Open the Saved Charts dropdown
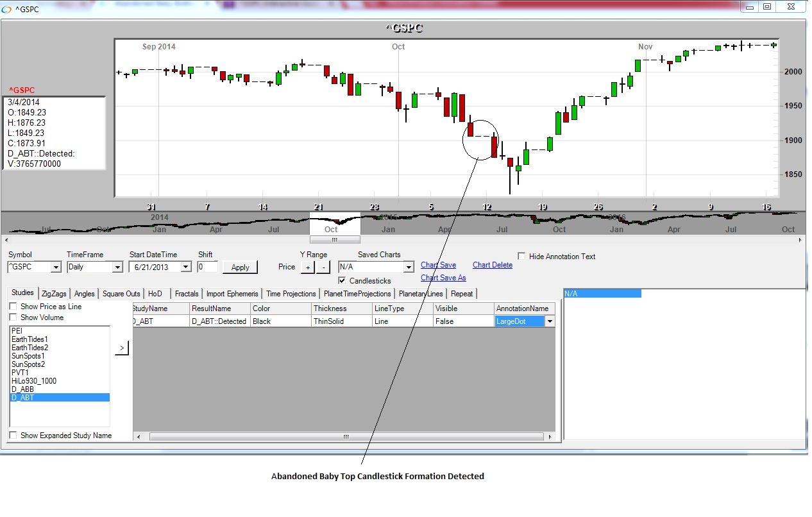Screen dimensions: 812x517 click(409, 267)
